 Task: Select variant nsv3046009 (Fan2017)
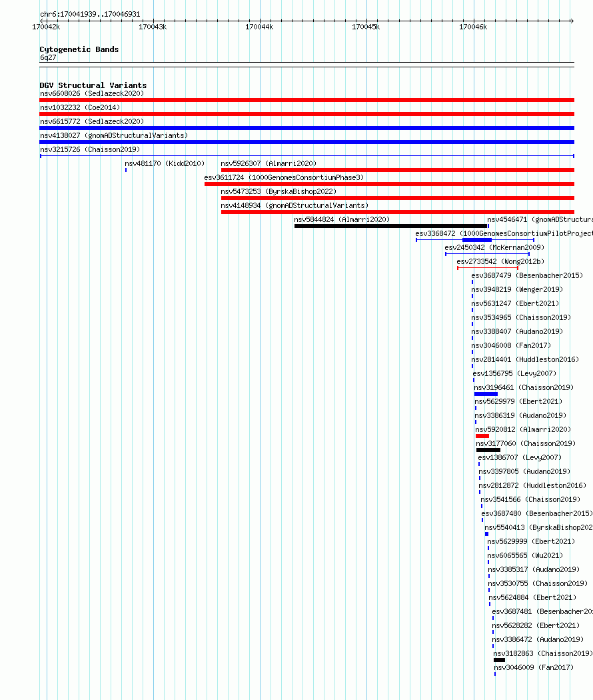[x=534, y=667]
